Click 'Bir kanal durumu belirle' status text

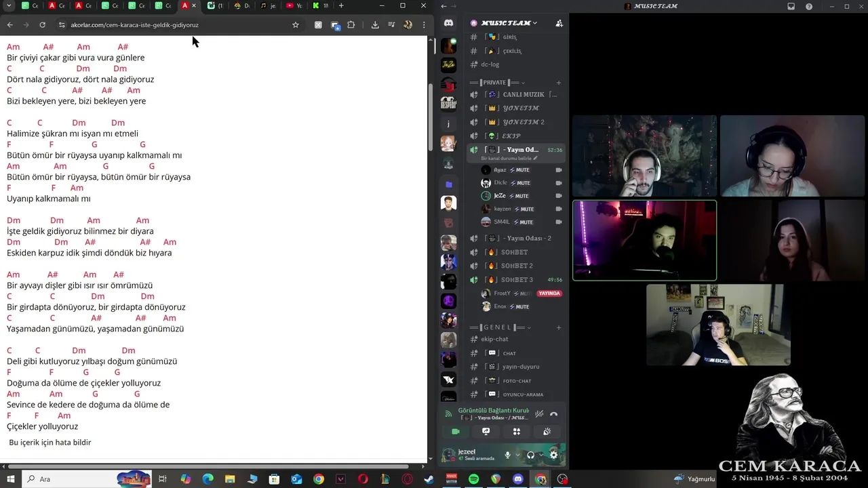pos(509,158)
